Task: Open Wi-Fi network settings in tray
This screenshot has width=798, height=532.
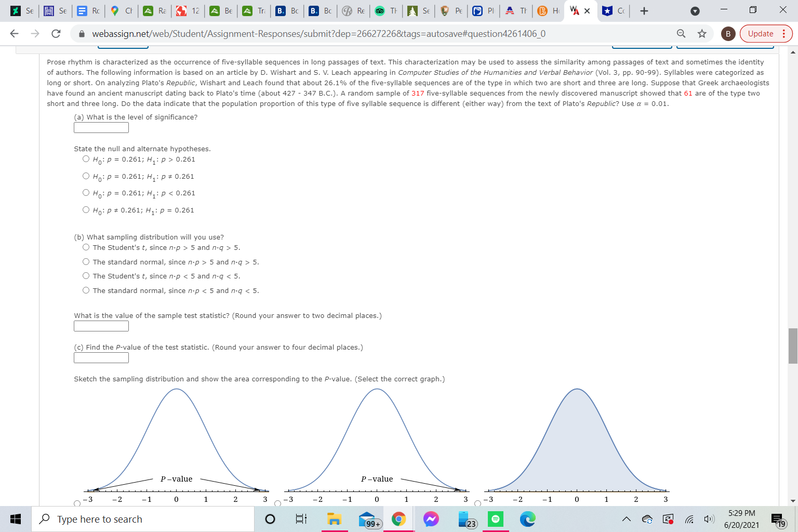Action: point(689,519)
